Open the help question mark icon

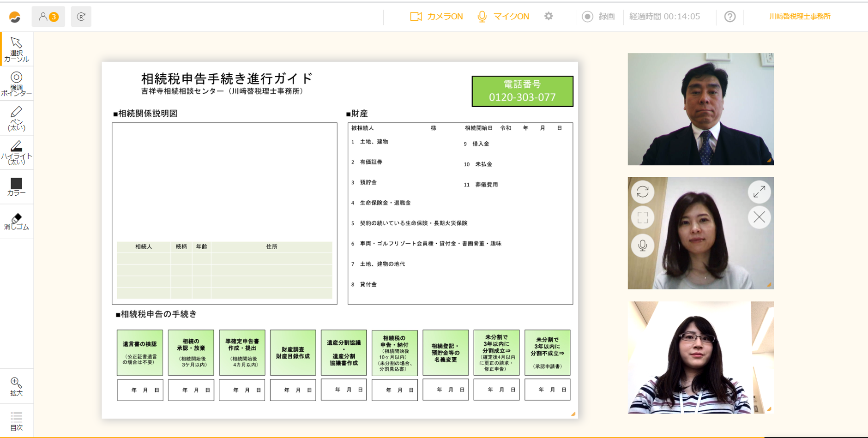point(729,17)
